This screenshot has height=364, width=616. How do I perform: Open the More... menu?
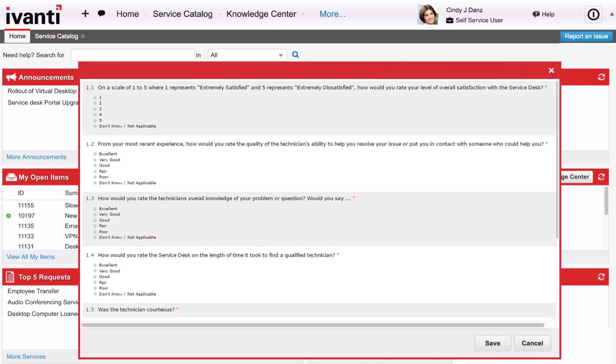[x=332, y=14]
